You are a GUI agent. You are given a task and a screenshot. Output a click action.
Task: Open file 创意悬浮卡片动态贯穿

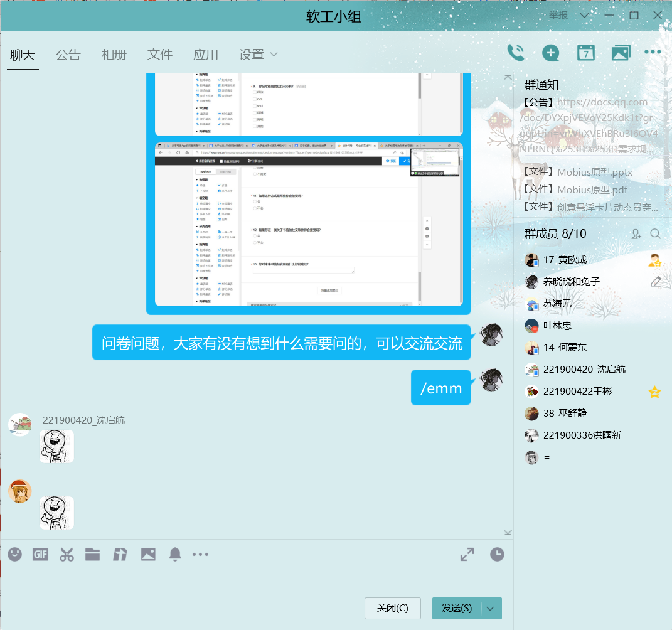pyautogui.click(x=608, y=208)
